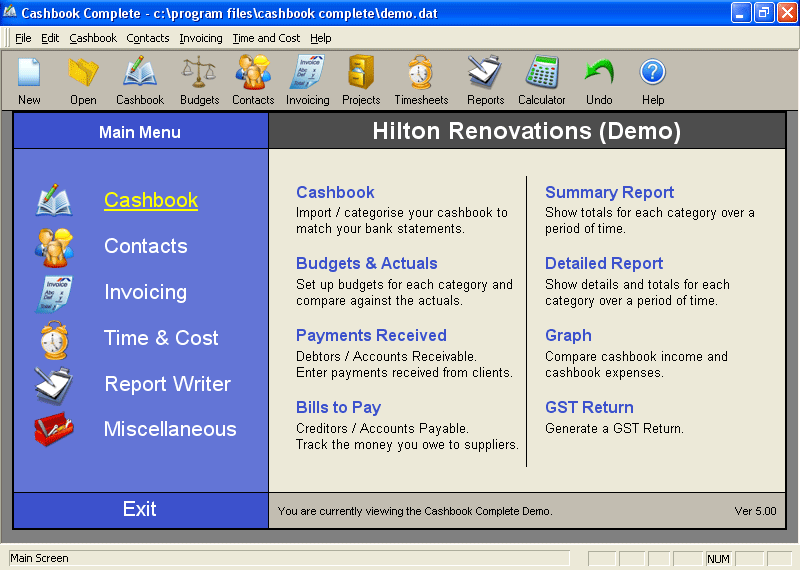Minimize the Cashbook Complete window
Image resolution: width=800 pixels, height=570 pixels.
point(740,13)
